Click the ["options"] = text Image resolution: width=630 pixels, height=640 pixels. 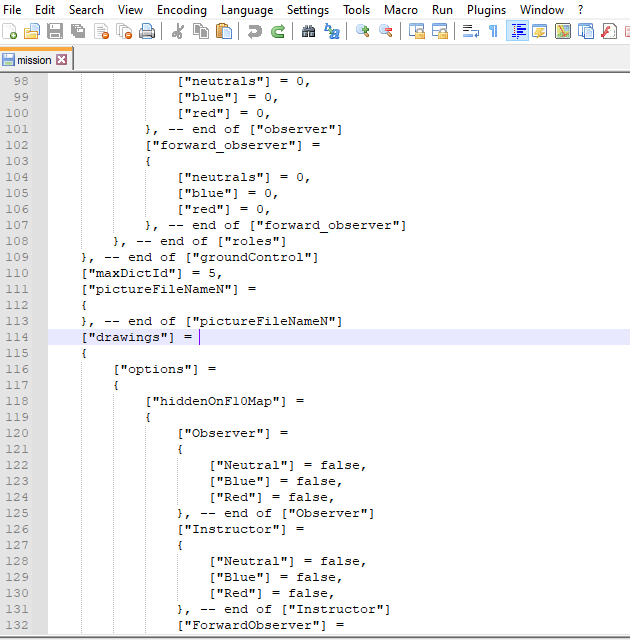coord(164,369)
